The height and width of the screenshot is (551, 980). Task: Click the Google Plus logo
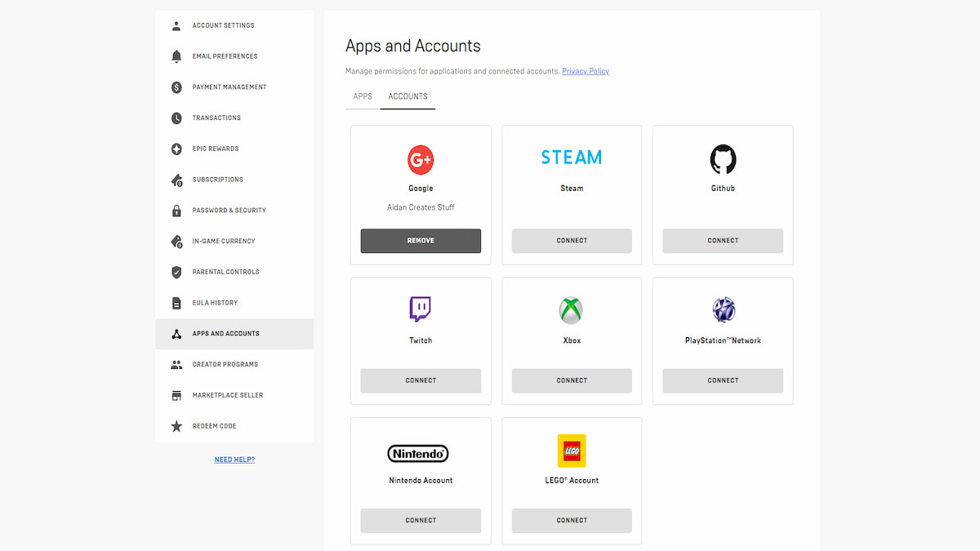pyautogui.click(x=421, y=160)
